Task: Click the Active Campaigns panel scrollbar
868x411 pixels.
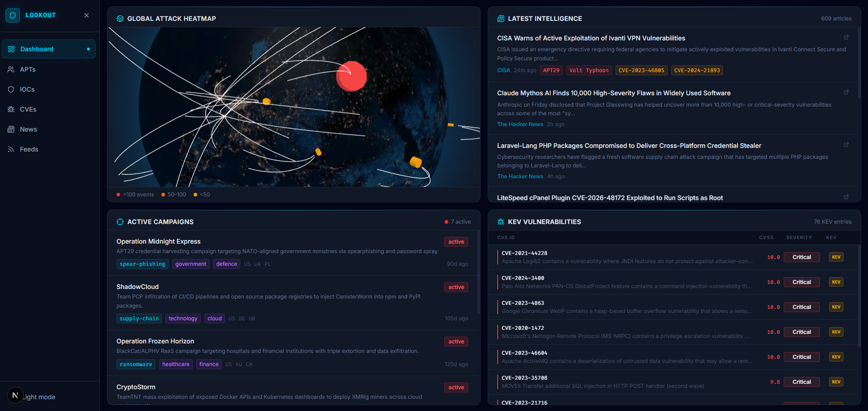Action: (478, 272)
